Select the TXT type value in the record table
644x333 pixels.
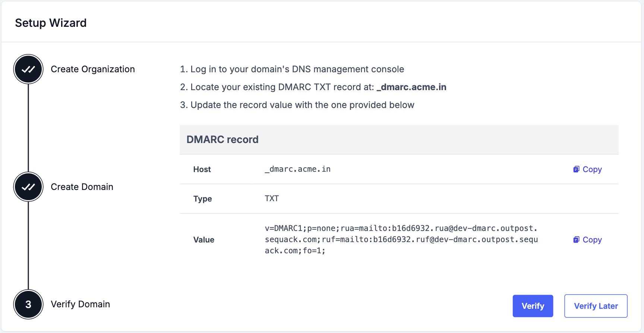272,199
